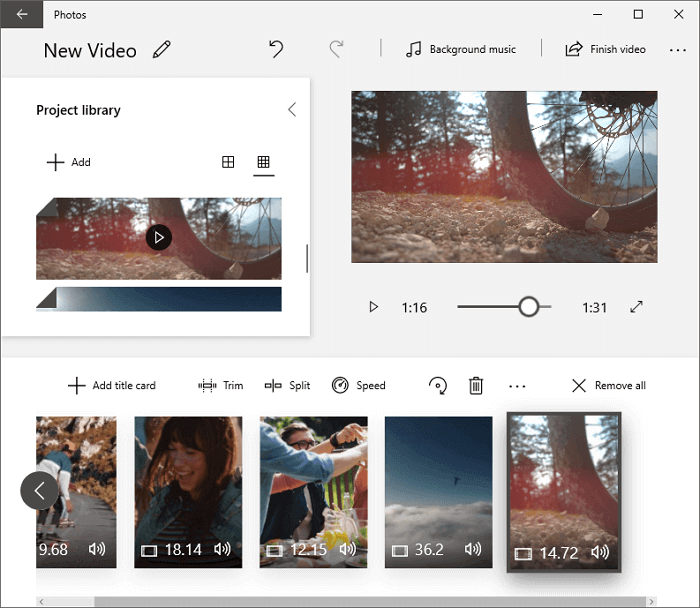
Task: Switch library to medium grid view
Action: [228, 162]
